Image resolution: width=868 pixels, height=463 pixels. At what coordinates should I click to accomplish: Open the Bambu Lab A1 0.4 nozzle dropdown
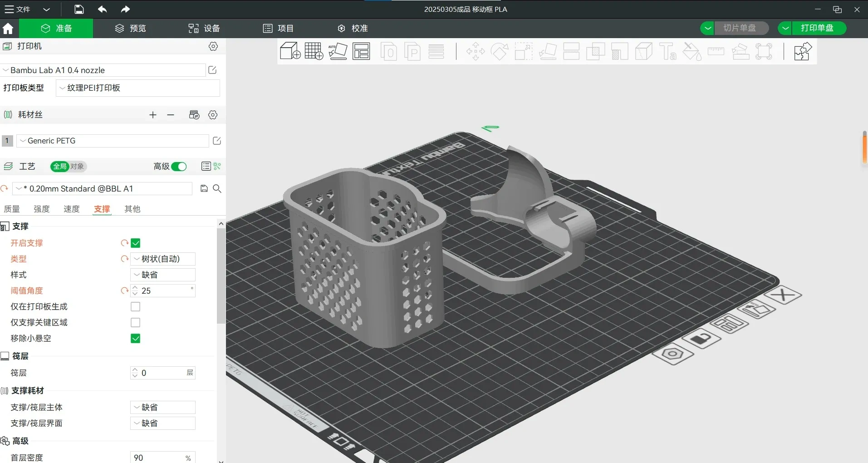(x=103, y=70)
